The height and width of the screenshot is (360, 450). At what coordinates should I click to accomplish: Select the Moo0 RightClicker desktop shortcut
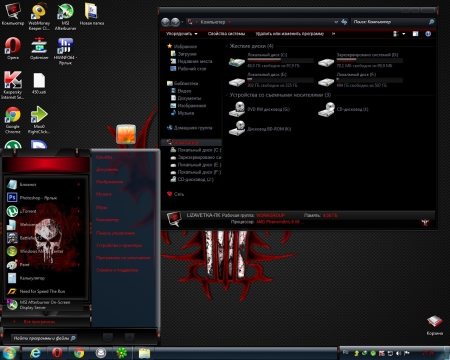39,120
